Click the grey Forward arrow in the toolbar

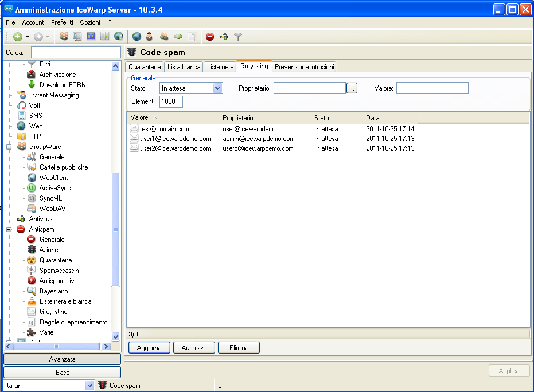(38, 37)
